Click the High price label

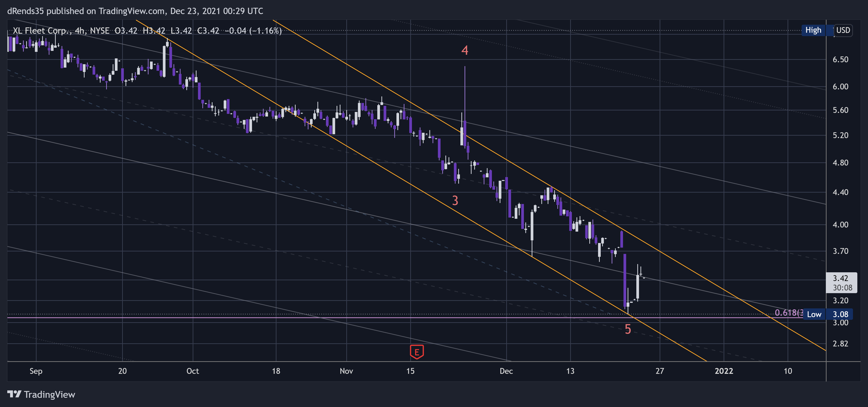pyautogui.click(x=813, y=30)
